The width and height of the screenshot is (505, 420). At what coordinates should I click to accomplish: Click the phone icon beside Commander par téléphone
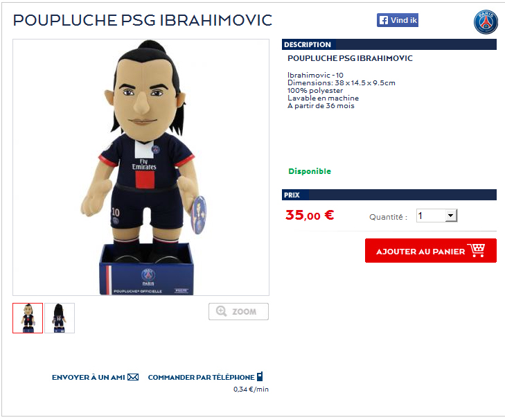tap(260, 376)
